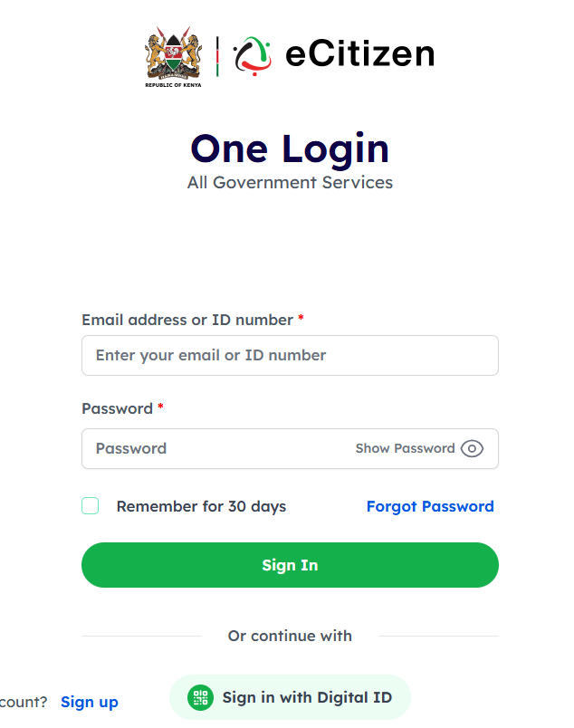
Task: Click the Republic of Kenya coat of arms
Action: 173,54
